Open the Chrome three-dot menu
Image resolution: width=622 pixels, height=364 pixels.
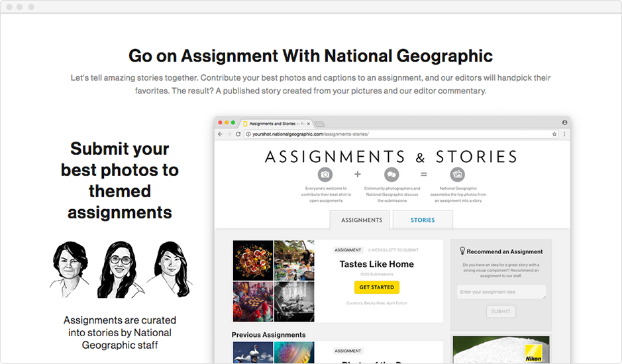point(564,134)
